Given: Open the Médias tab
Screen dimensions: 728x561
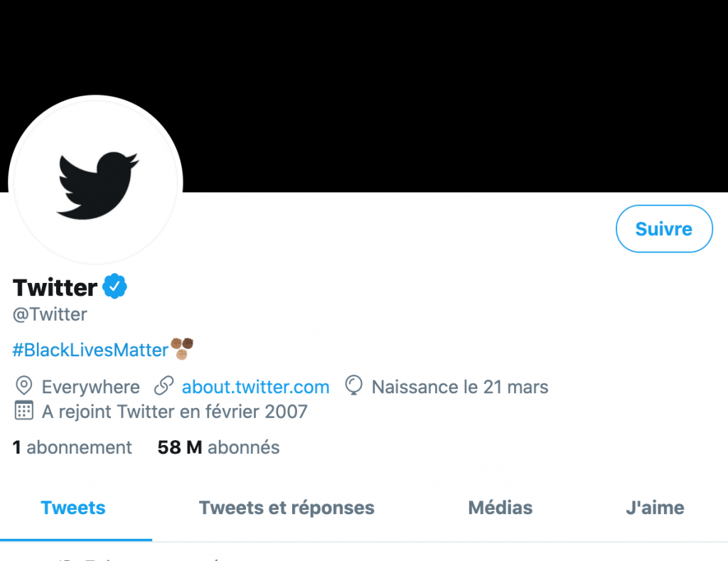Looking at the screenshot, I should click(x=500, y=508).
